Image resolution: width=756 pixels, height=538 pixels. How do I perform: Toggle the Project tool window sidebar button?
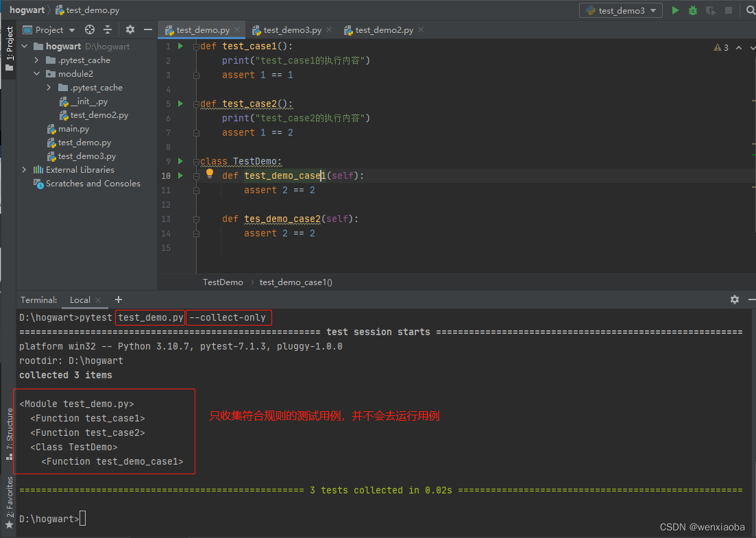click(9, 49)
